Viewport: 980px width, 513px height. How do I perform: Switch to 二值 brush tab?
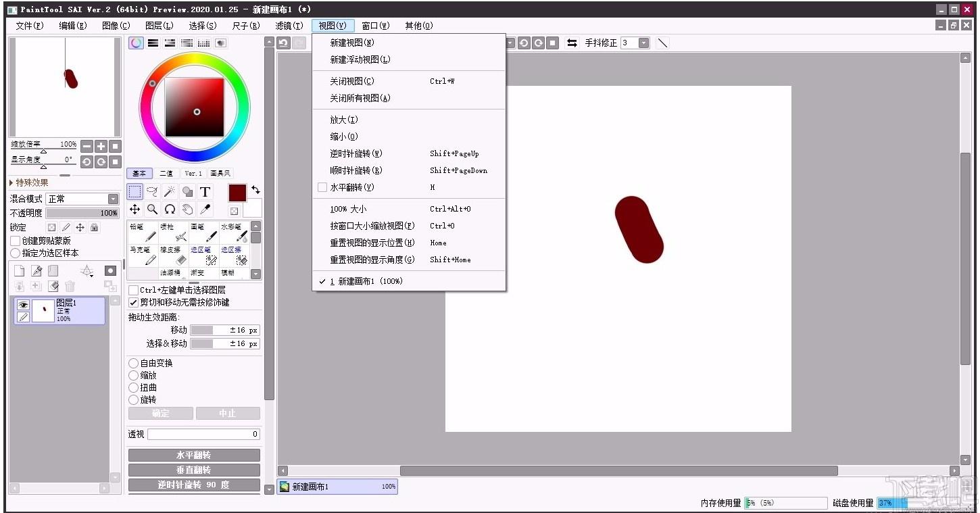click(x=166, y=173)
